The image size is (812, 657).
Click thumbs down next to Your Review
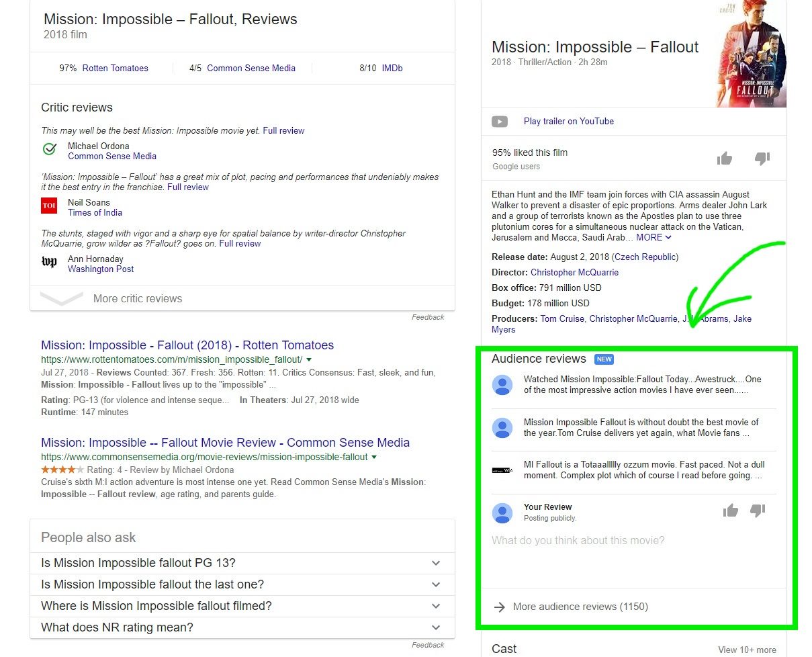pos(758,511)
